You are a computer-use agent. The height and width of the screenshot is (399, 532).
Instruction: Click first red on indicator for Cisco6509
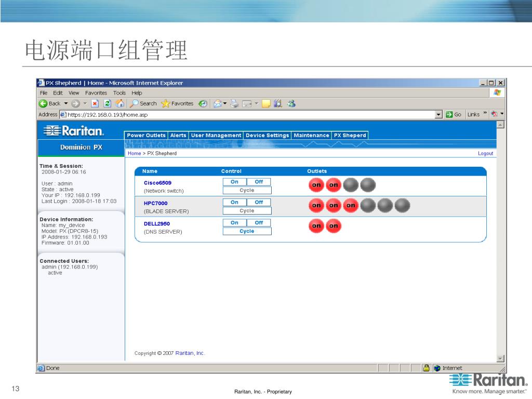pyautogui.click(x=316, y=185)
